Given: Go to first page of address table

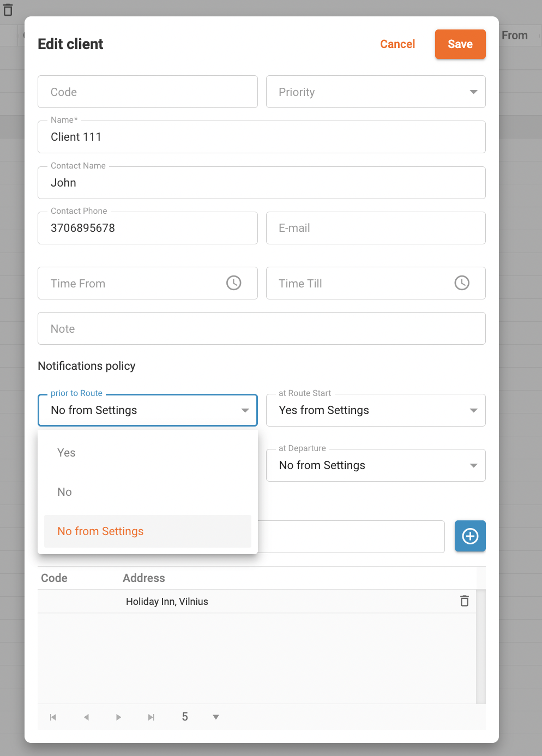Looking at the screenshot, I should 53,717.
